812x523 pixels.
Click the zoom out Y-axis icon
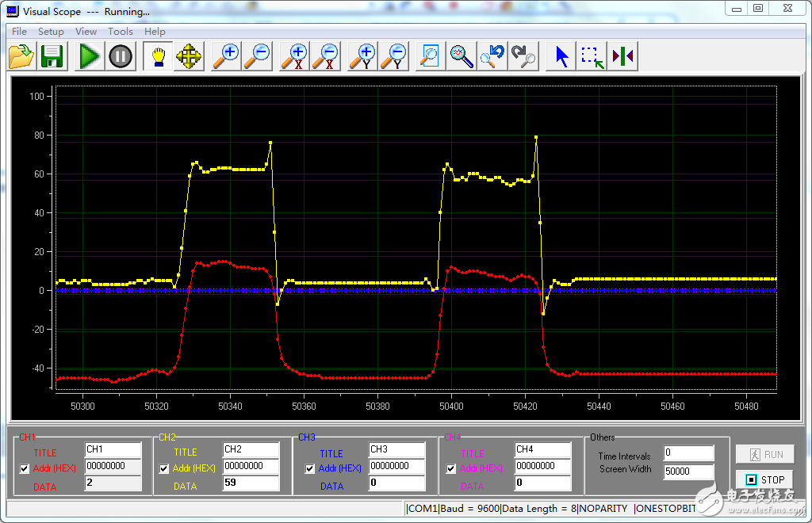(x=394, y=56)
